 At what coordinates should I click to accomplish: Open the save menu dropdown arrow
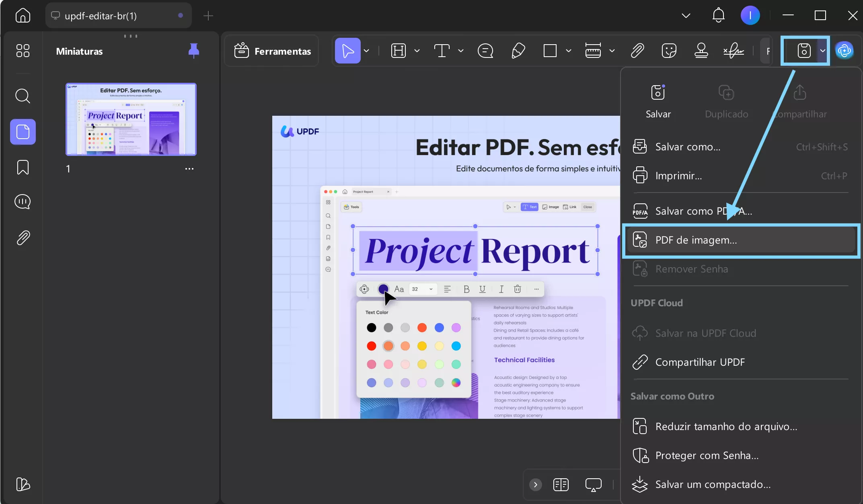tap(823, 51)
